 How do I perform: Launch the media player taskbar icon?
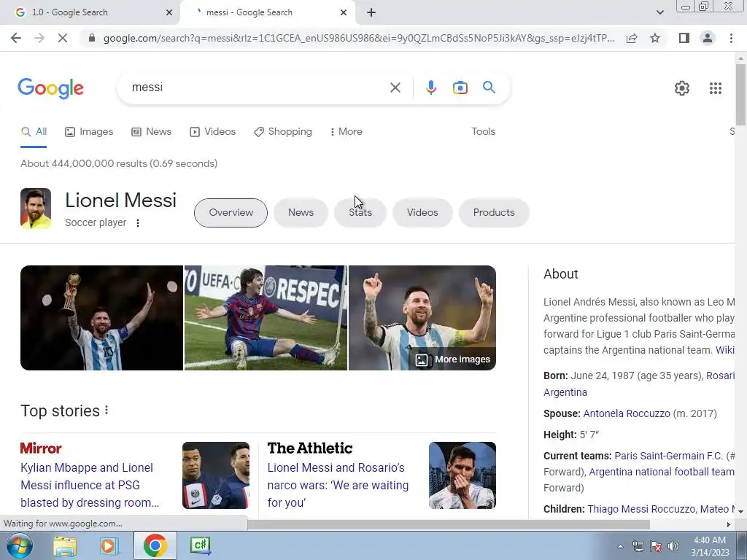109,545
